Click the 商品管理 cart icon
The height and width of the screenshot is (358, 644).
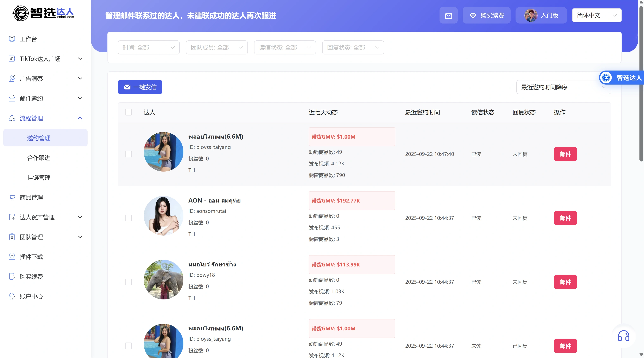tap(12, 197)
